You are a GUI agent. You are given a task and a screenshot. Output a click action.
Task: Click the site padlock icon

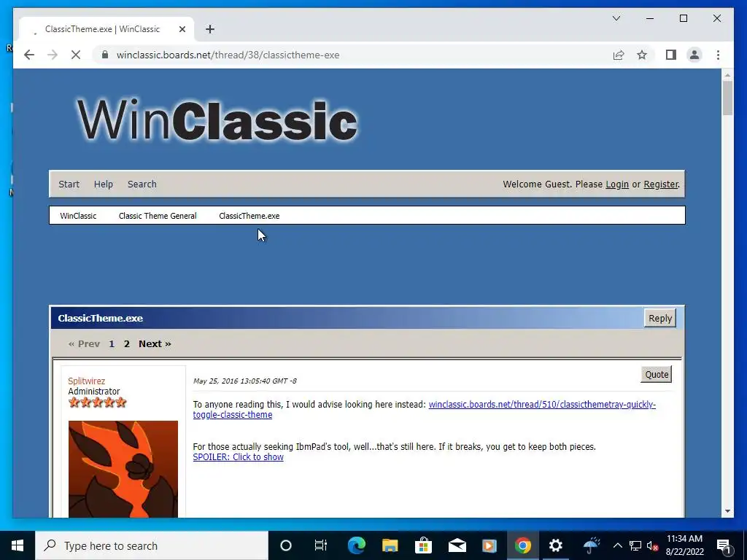[105, 55]
